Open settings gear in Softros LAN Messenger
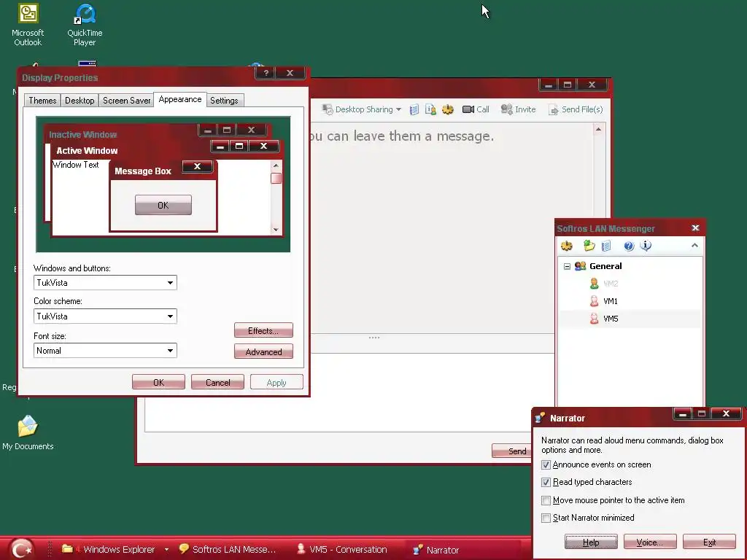This screenshot has width=747, height=560. [x=566, y=246]
